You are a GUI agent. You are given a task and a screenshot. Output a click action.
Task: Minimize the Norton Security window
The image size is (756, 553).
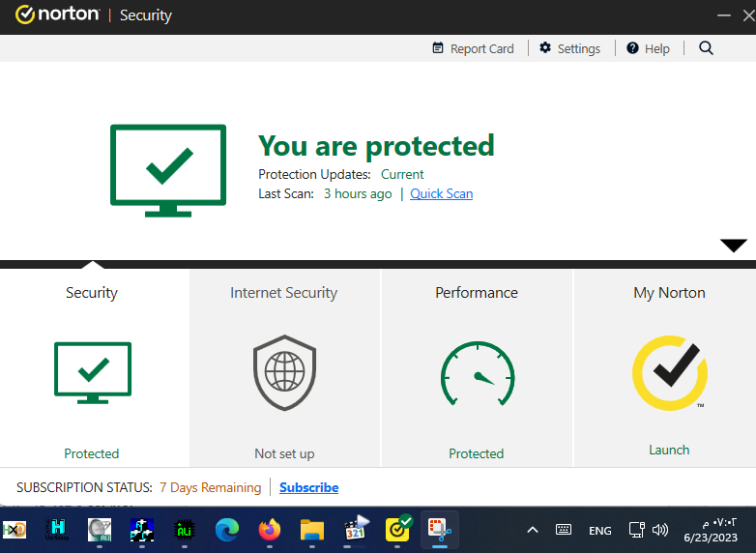pyautogui.click(x=724, y=15)
